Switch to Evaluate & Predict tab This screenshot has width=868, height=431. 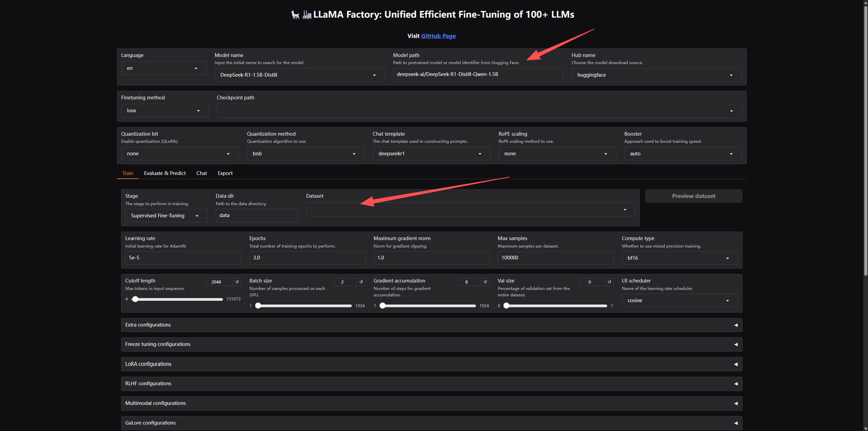pyautogui.click(x=165, y=173)
